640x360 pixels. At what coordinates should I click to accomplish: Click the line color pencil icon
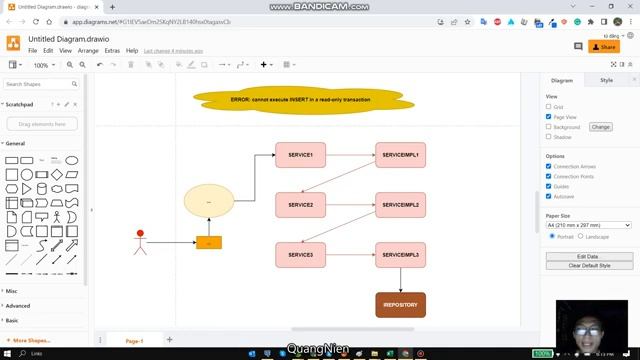[x=191, y=65]
